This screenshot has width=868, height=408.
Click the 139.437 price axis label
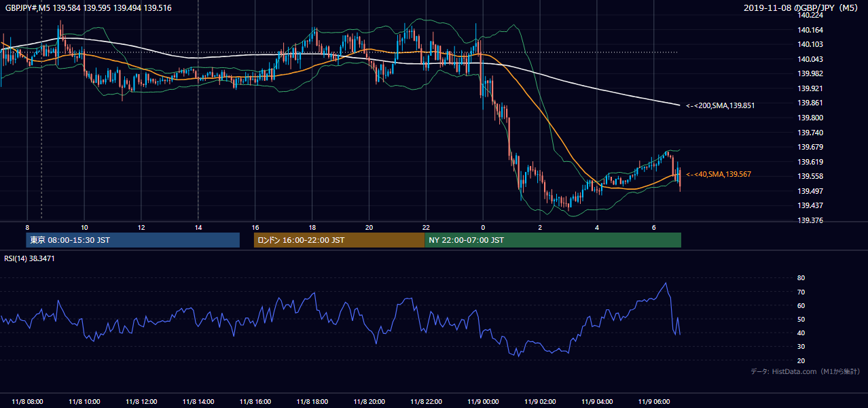810,206
